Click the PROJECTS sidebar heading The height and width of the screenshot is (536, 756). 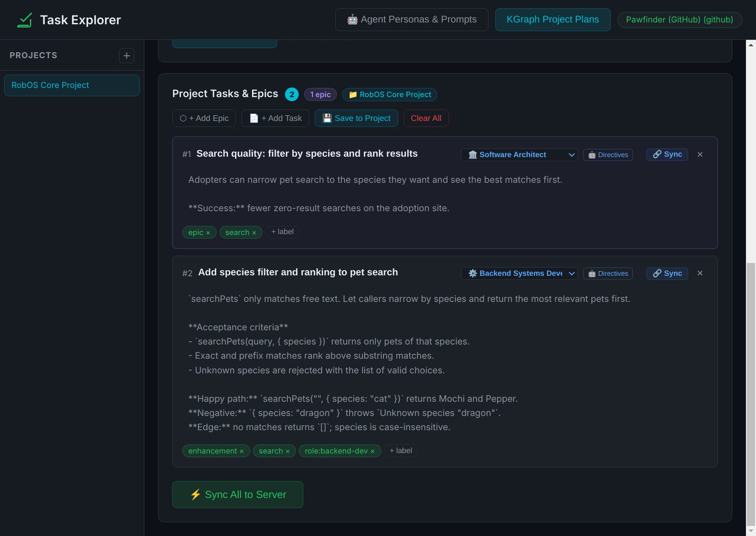[34, 55]
